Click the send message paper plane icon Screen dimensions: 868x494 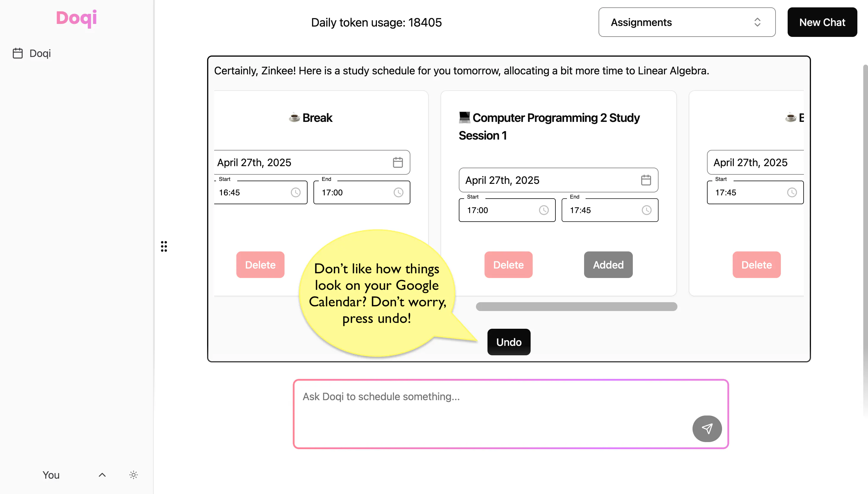point(707,428)
